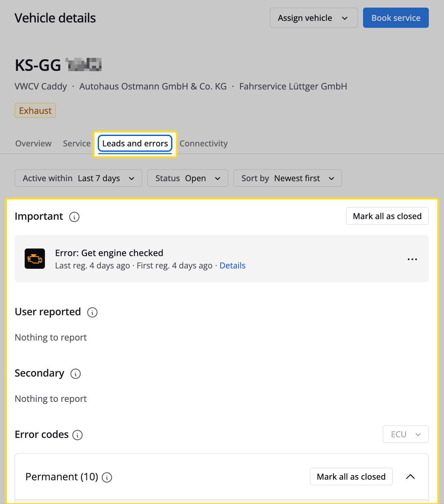Open three-dot menu for engine error

pyautogui.click(x=412, y=259)
